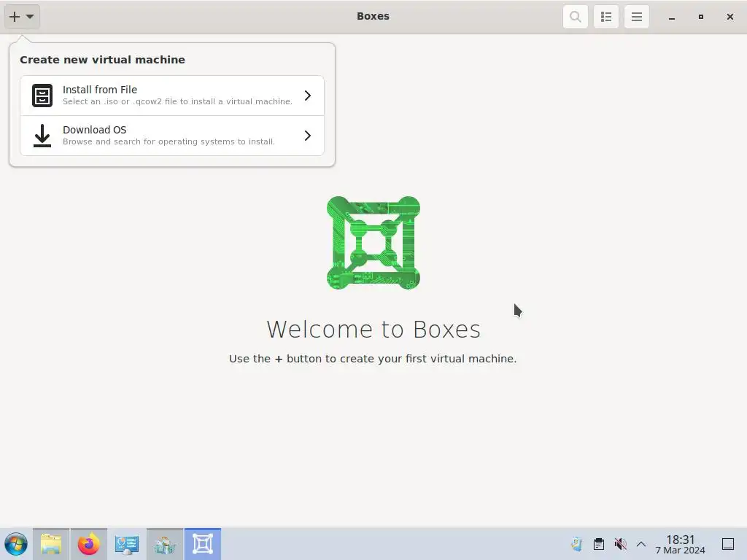
Task: Maximize the Boxes window
Action: [701, 17]
